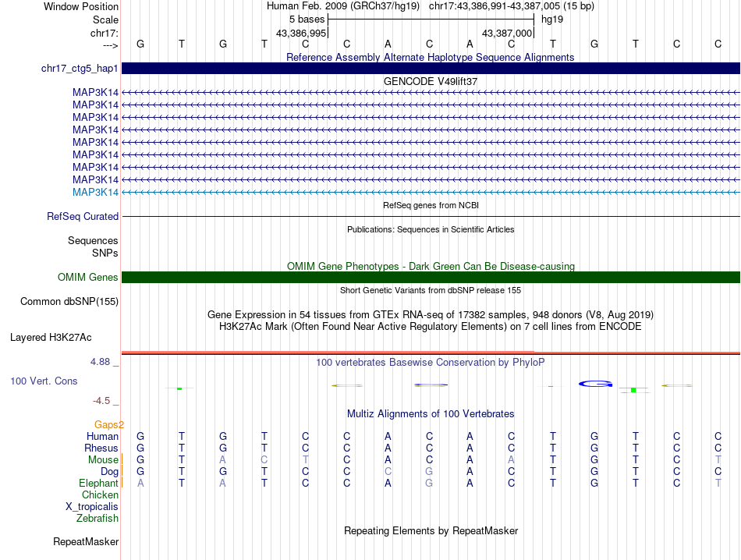Select the light-blue MAP3K14 transcript label
741x560 pixels.
click(x=95, y=193)
